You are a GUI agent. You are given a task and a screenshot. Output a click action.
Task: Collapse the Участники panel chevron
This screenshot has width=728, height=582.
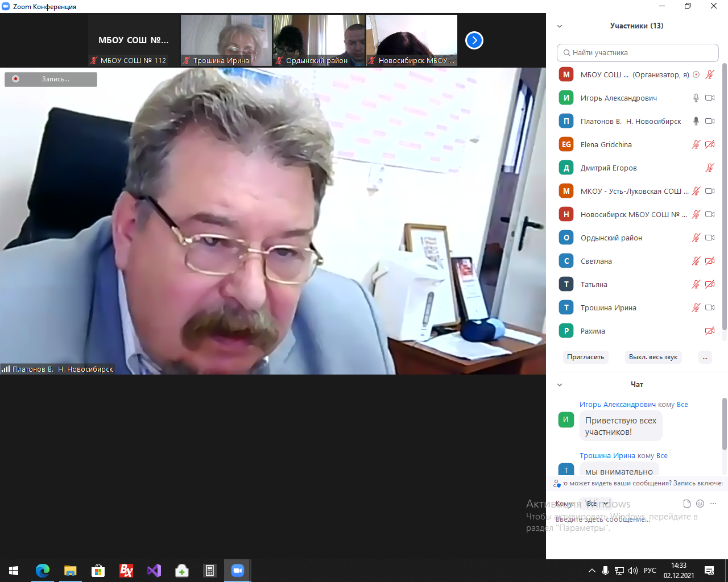560,26
